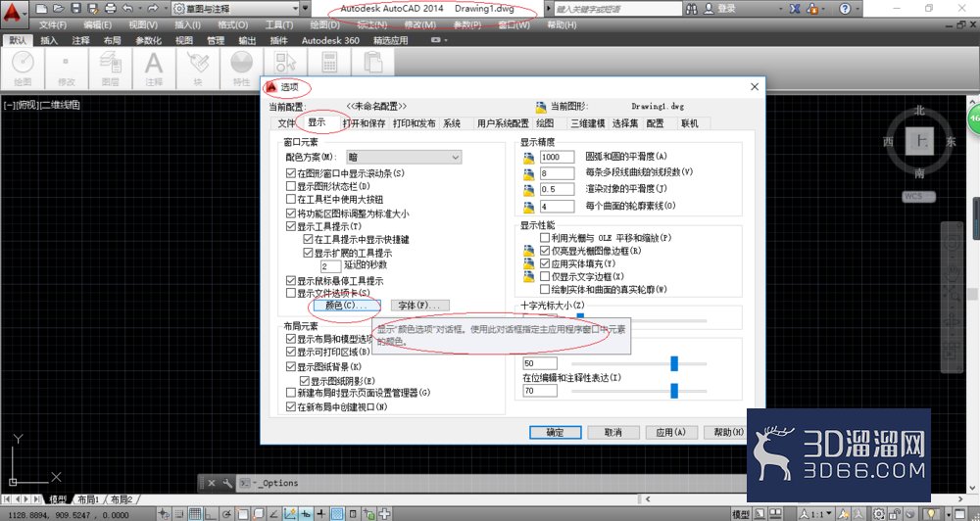Expand the undo history dropdown arrow
Image resolution: width=980 pixels, height=521 pixels.
(139, 9)
